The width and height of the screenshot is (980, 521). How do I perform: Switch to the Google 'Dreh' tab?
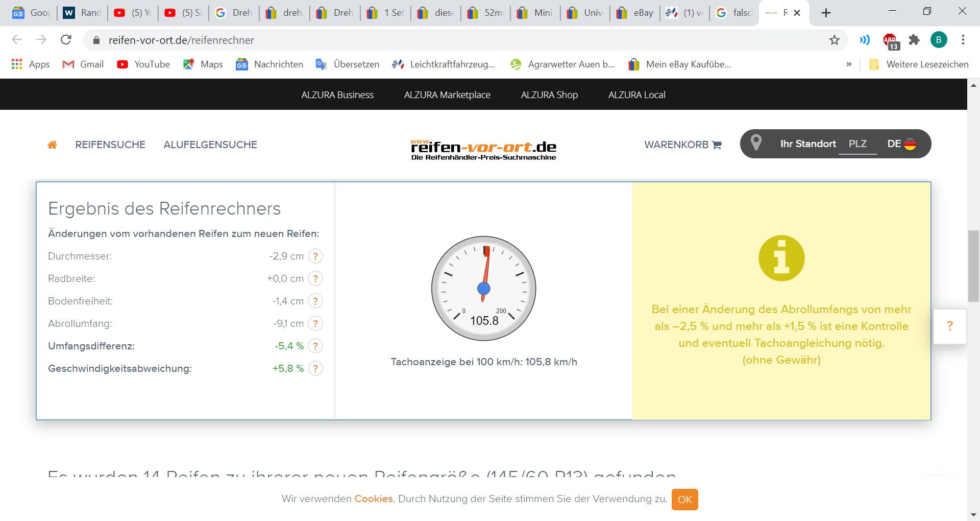234,13
